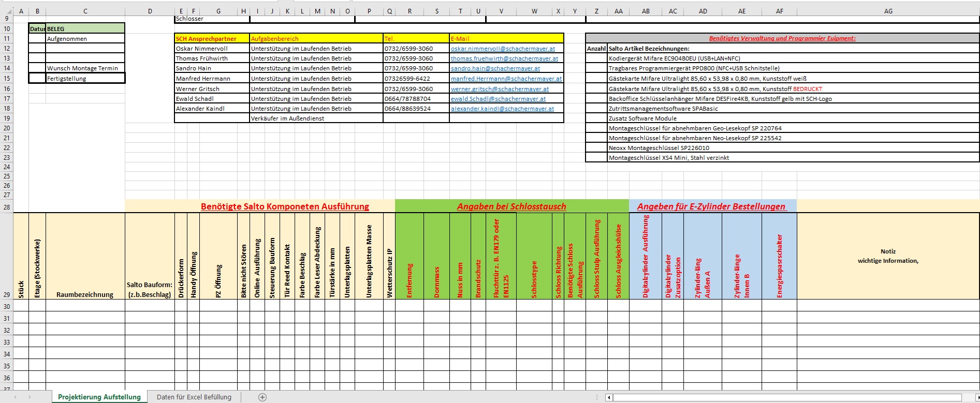Screen dimensions: 980x403
Task: Select the Tragbares Programmiergerät PPD800 cell
Action: [x=793, y=68]
